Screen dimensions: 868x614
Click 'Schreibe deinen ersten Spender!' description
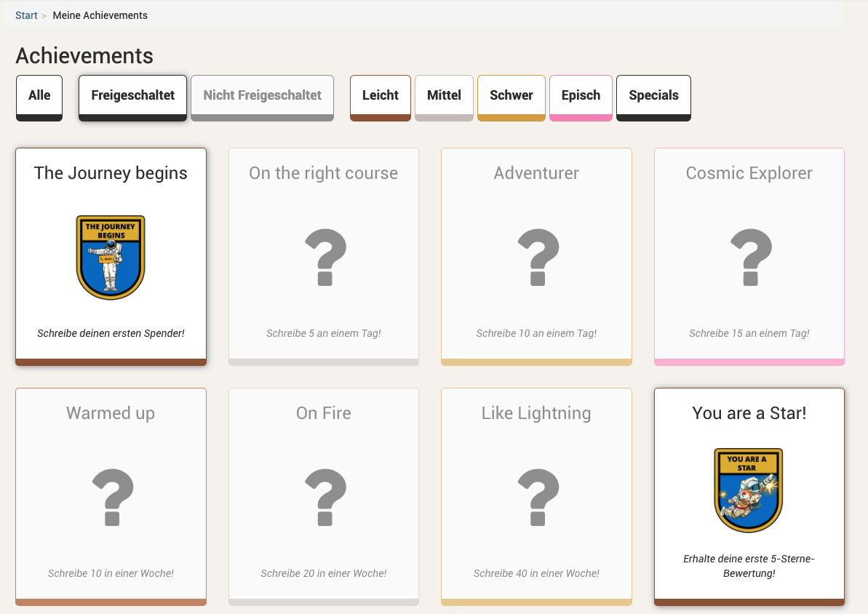tap(111, 333)
